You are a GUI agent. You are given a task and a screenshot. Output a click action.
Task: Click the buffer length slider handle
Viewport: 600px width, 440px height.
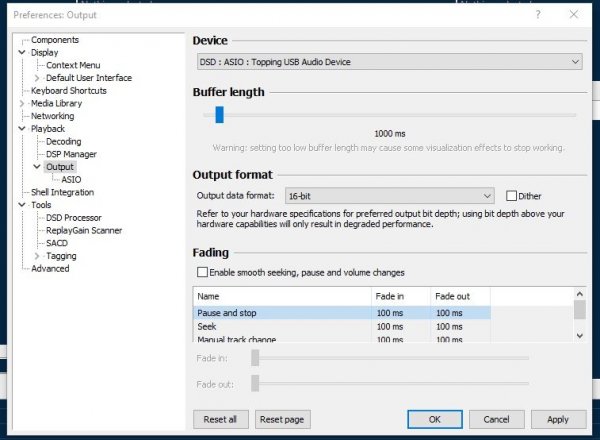(x=219, y=115)
